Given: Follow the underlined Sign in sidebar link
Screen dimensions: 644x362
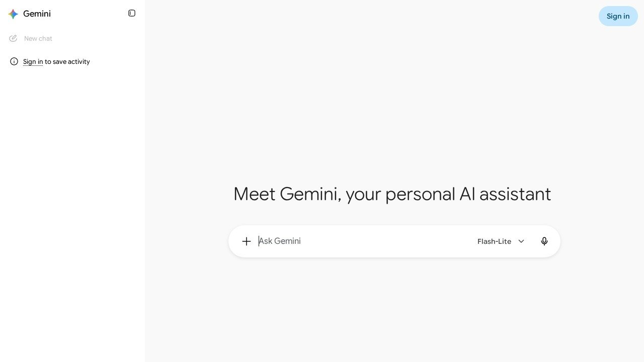Looking at the screenshot, I should [33, 62].
